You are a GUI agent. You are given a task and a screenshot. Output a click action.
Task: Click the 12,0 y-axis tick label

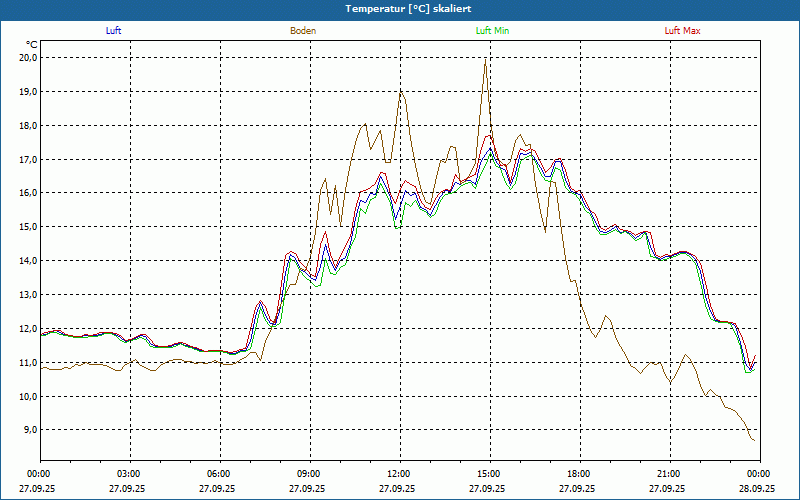(x=27, y=328)
